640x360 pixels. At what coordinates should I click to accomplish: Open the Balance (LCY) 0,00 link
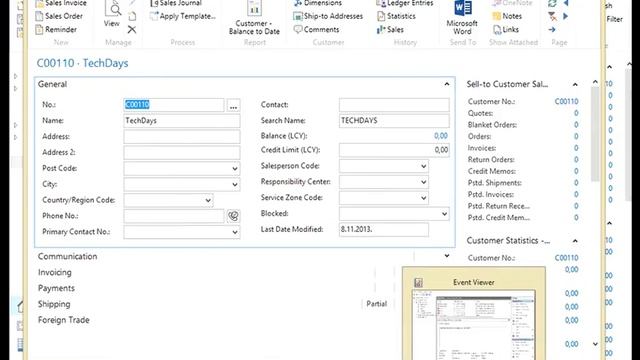click(441, 136)
